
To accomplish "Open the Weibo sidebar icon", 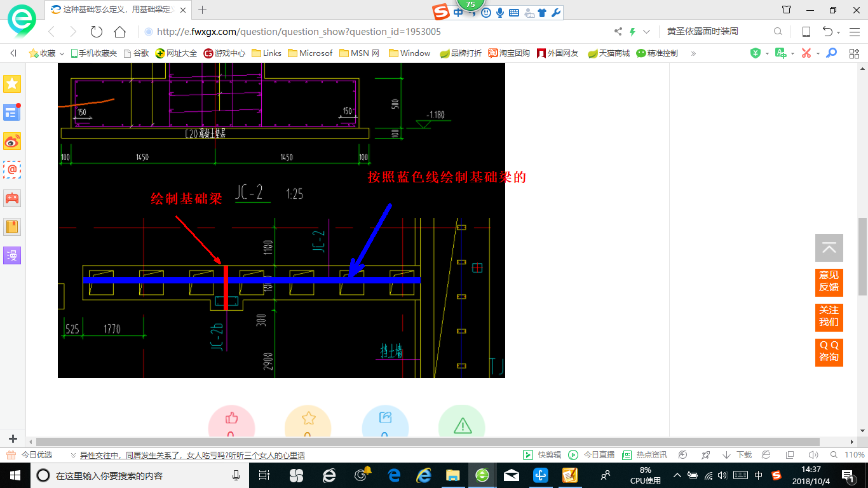I will click(x=12, y=141).
